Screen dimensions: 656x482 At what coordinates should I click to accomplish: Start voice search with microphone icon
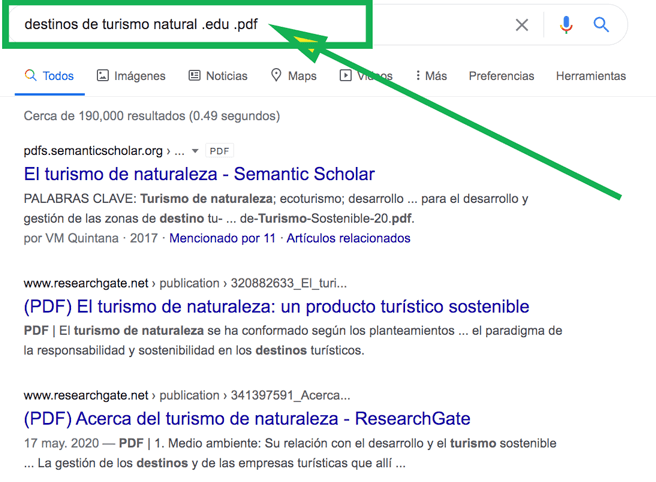coord(566,25)
